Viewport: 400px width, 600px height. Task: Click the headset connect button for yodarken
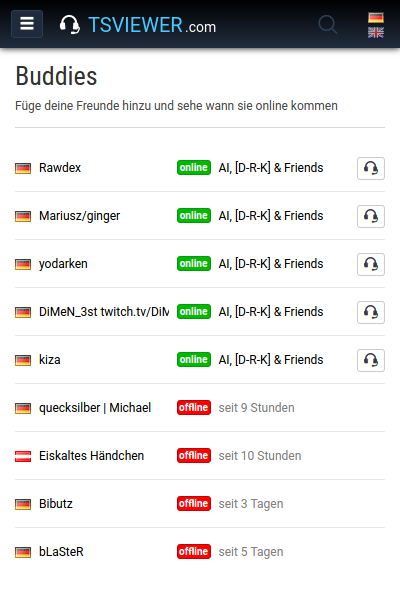pos(371,264)
